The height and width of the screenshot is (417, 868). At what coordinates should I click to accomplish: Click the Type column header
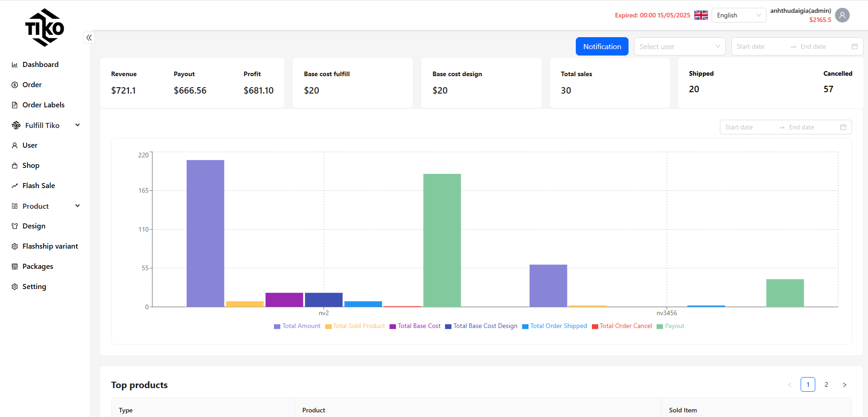pyautogui.click(x=126, y=410)
